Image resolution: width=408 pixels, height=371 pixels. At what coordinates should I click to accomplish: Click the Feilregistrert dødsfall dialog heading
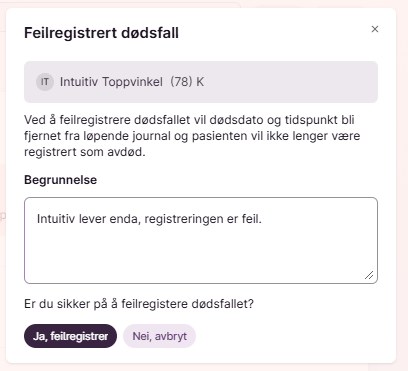pyautogui.click(x=101, y=33)
